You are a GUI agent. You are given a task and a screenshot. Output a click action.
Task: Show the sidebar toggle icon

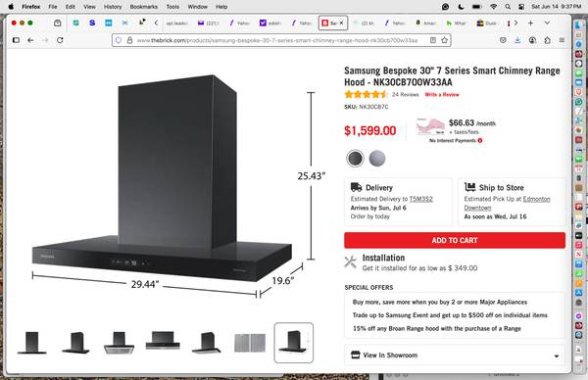(16, 40)
